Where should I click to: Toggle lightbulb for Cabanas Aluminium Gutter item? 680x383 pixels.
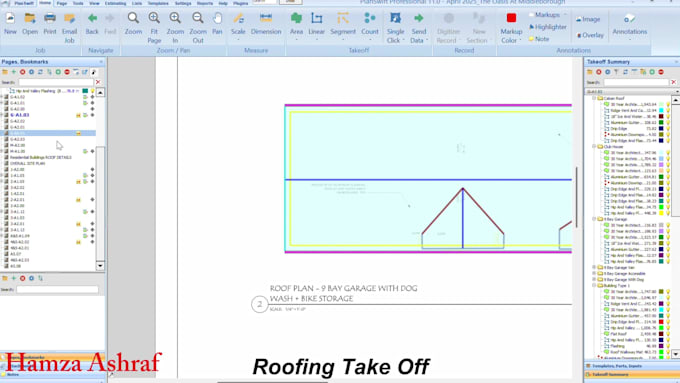(668, 123)
